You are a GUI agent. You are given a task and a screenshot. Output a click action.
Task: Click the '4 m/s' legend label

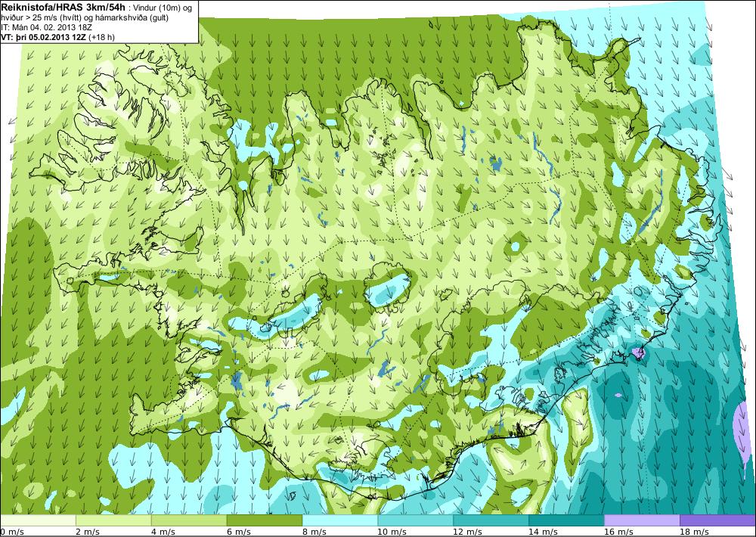pyautogui.click(x=163, y=532)
